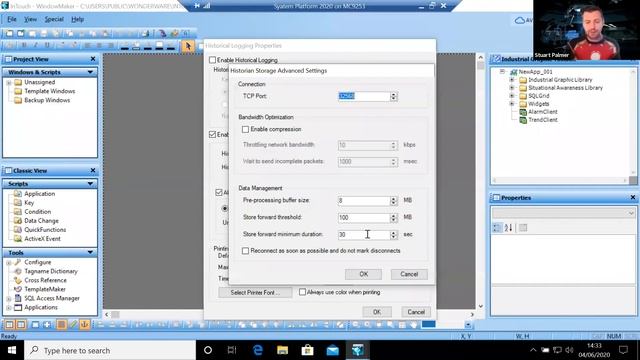Click the green pencil icon in bottom toolbar

pos(73,324)
